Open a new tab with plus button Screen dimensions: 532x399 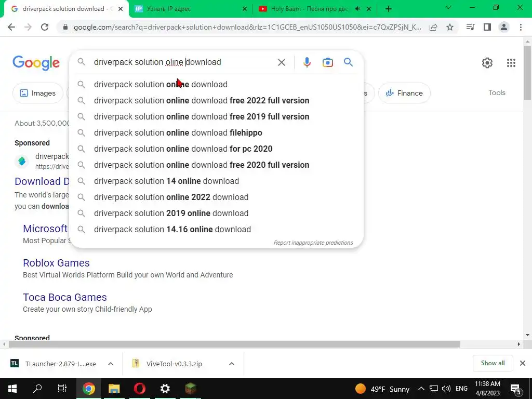389,9
